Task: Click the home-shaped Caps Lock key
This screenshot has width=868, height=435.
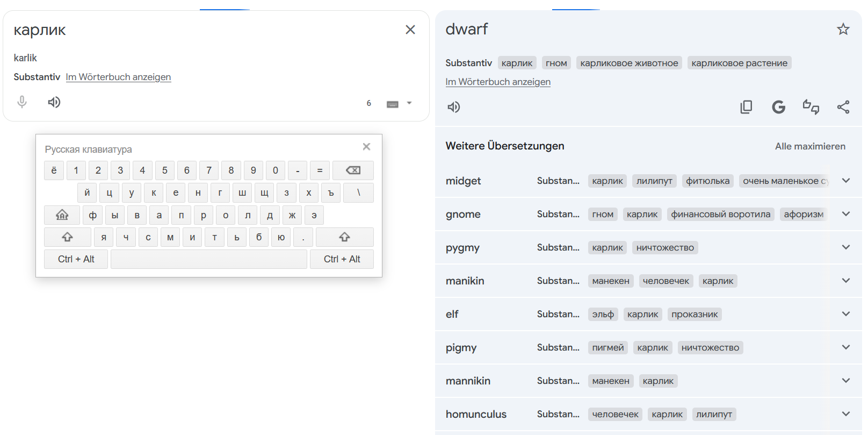Action: pos(62,215)
